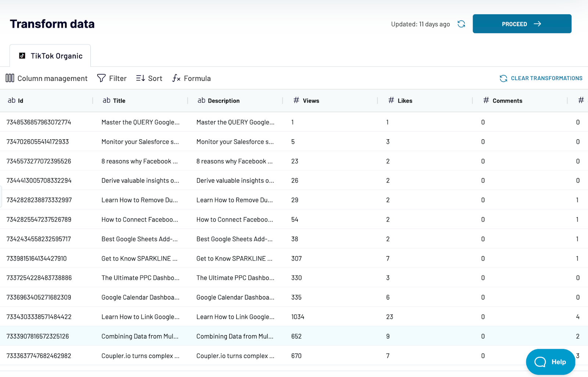Viewport: 588px width, 377px height.
Task: Click Description cell 'Best Google Sheets Add-...'
Action: click(x=234, y=239)
